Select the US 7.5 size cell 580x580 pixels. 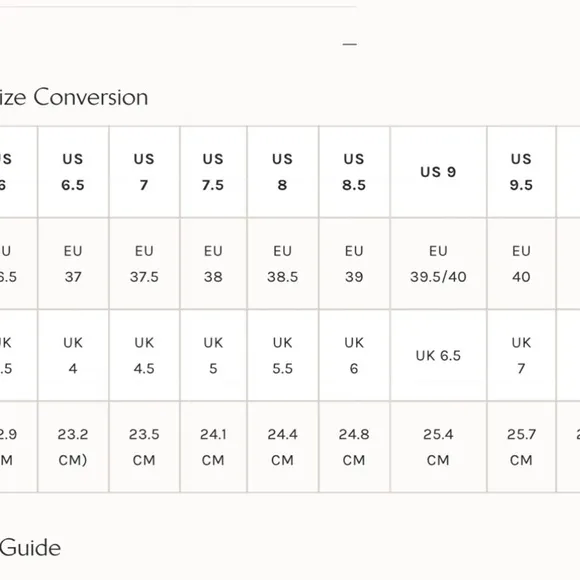click(x=213, y=172)
